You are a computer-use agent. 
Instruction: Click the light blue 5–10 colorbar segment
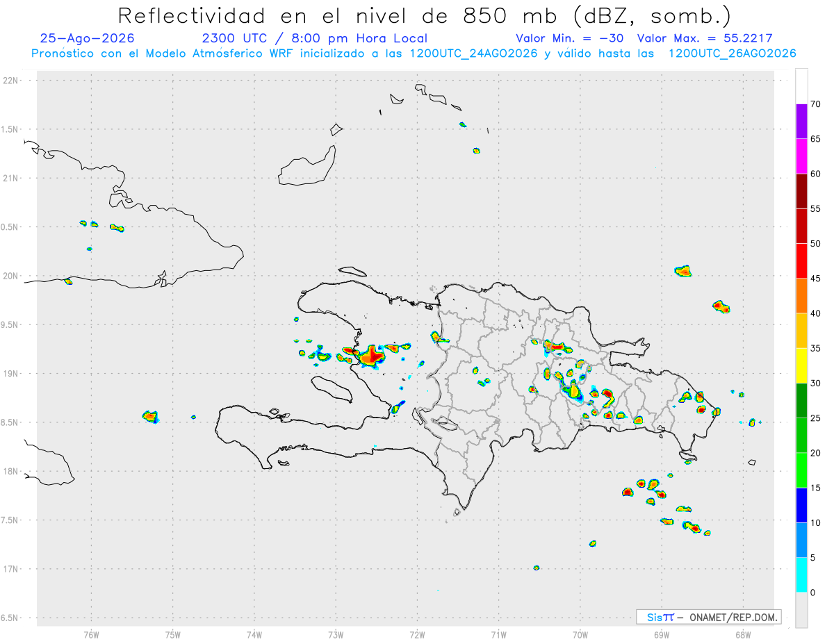(801, 540)
